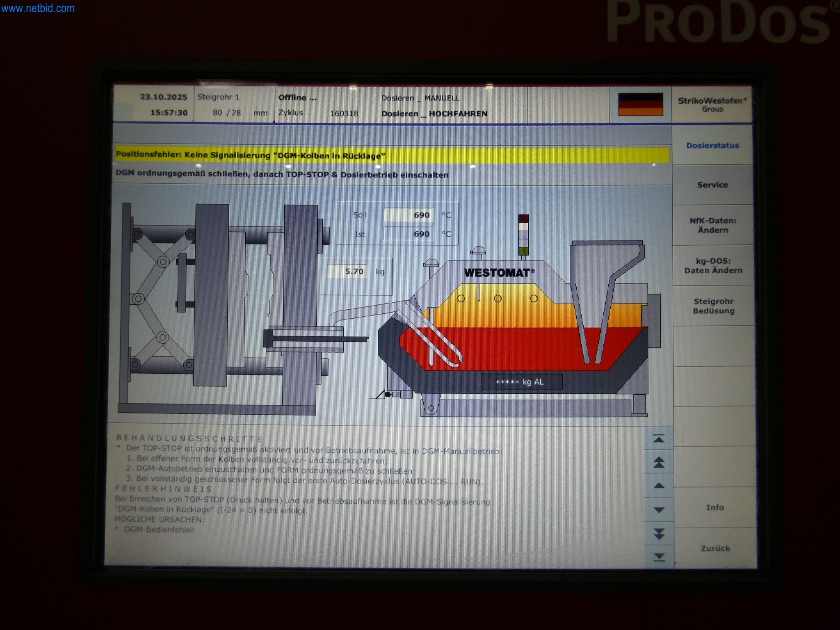Image resolution: width=840 pixels, height=630 pixels.
Task: Open the StrikoWestofen Group logo
Action: point(712,104)
